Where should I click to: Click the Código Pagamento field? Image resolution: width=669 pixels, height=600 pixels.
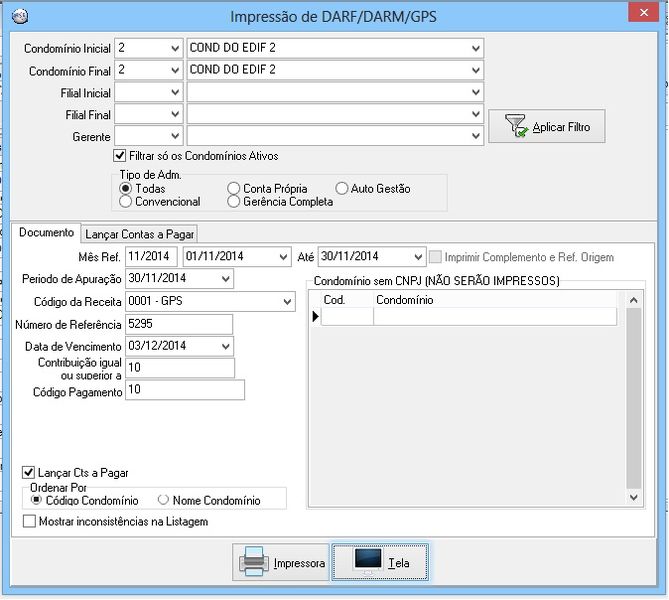(185, 390)
